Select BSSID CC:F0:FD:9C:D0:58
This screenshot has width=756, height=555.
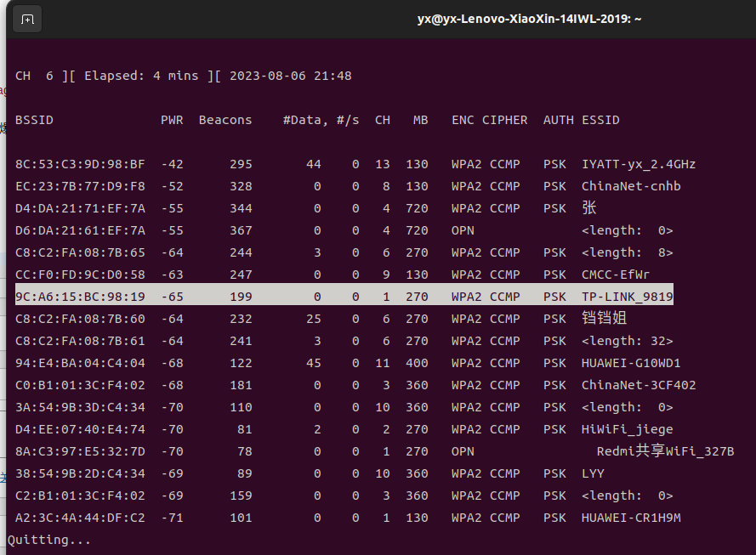tap(80, 275)
